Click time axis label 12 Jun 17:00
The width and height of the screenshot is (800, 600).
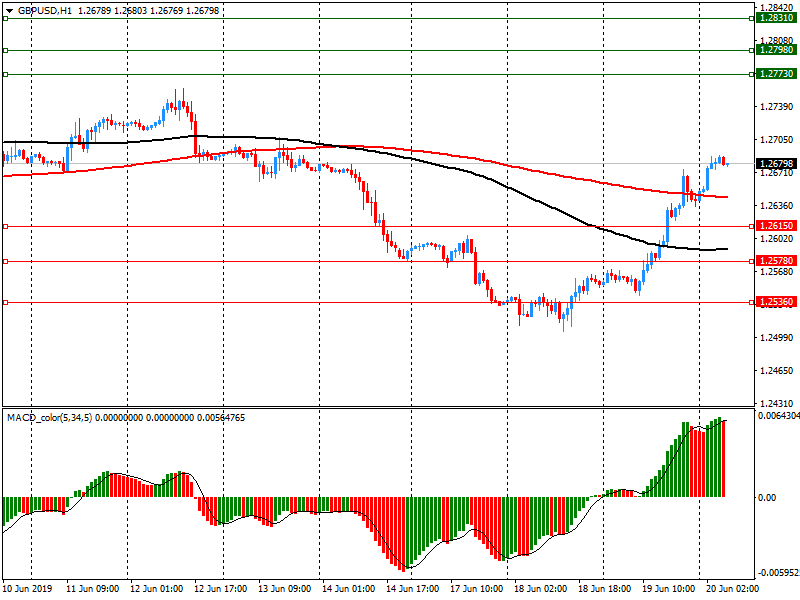(x=221, y=588)
